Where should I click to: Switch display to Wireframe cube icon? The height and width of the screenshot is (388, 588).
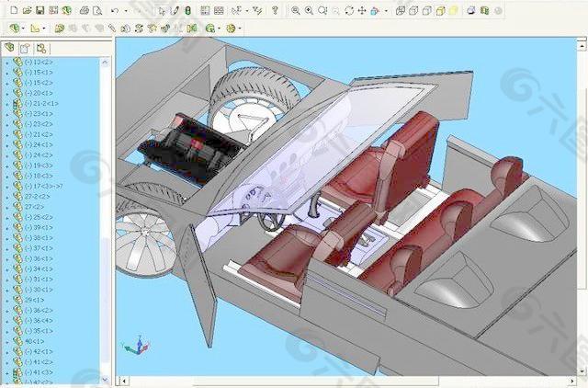(x=401, y=10)
